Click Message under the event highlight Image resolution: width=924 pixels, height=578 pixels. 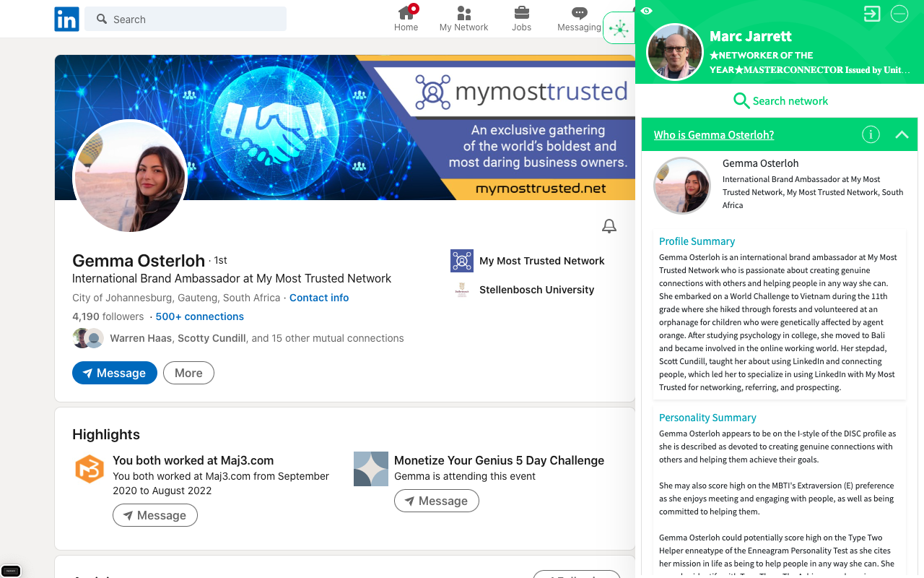point(437,501)
